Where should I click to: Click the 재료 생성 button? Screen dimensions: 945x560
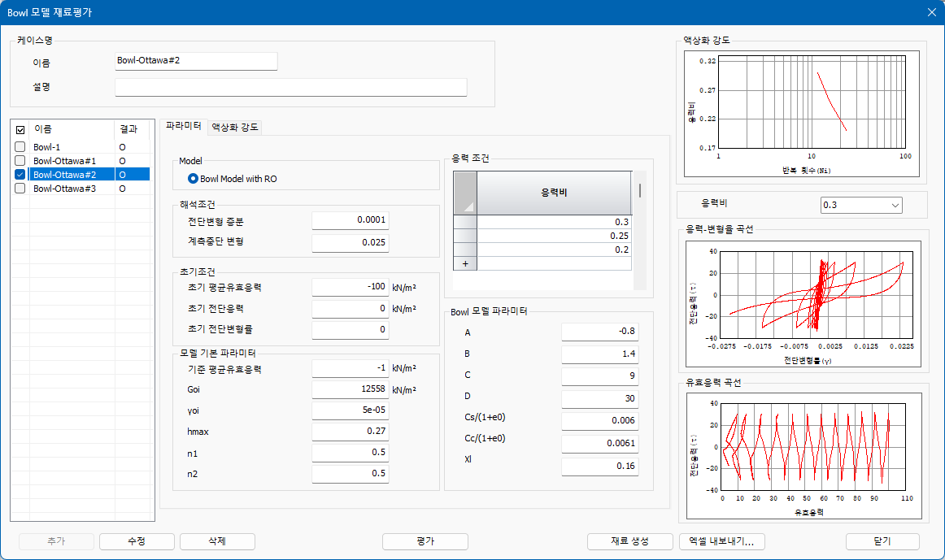pyautogui.click(x=629, y=541)
